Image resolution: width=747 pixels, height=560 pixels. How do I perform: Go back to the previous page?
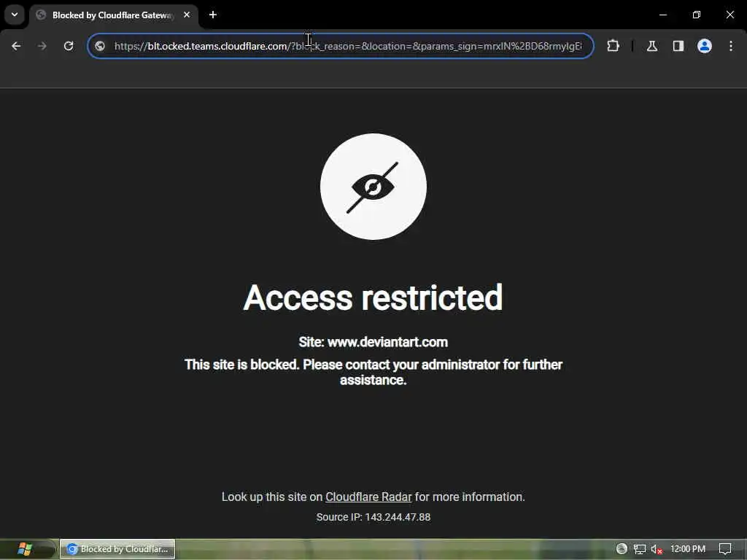pyautogui.click(x=16, y=46)
